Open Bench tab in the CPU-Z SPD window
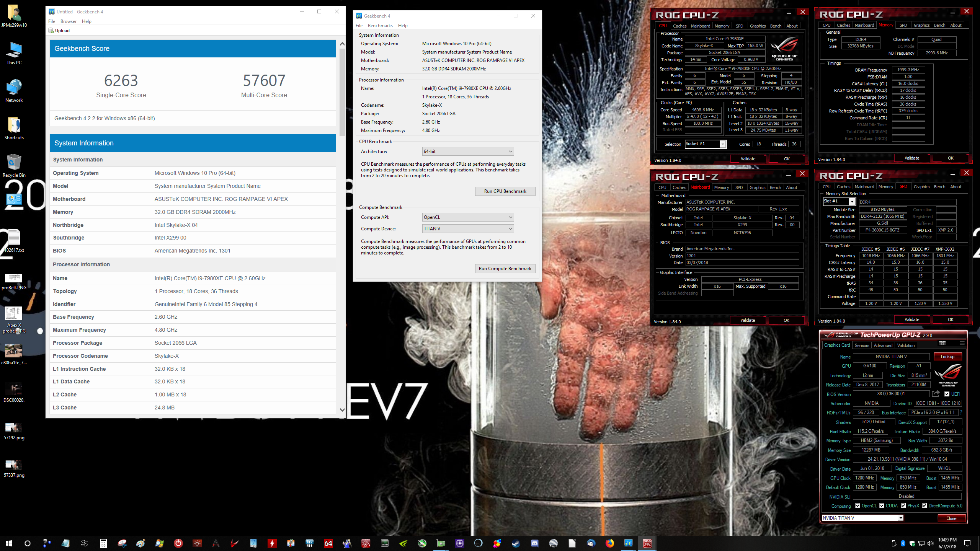Screen dimensions: 980x551 [939, 187]
